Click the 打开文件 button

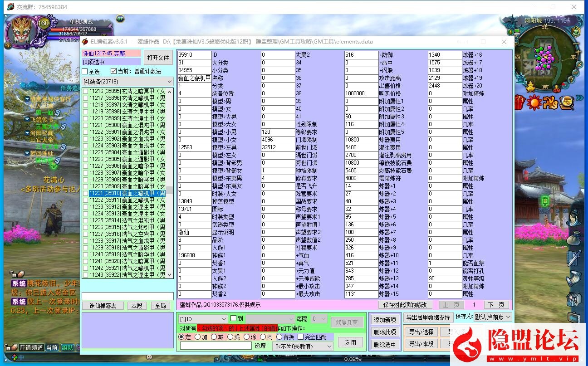(158, 58)
